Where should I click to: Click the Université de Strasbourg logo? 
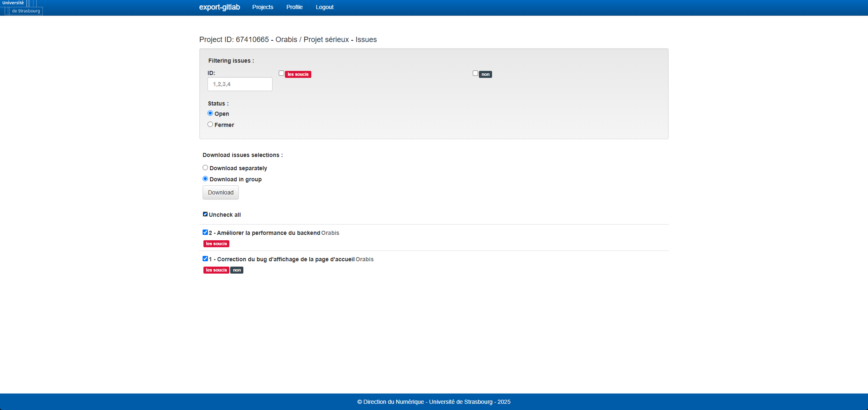pos(22,7)
